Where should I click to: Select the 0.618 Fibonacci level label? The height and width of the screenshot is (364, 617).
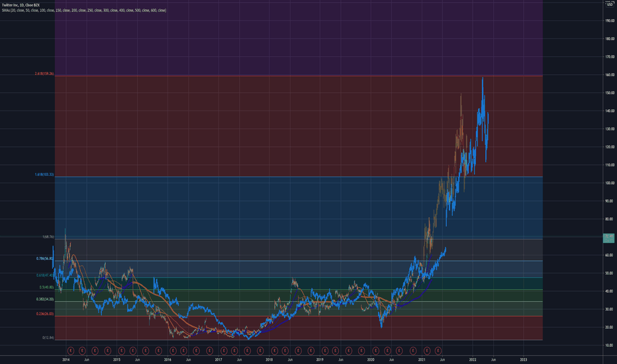pos(44,275)
